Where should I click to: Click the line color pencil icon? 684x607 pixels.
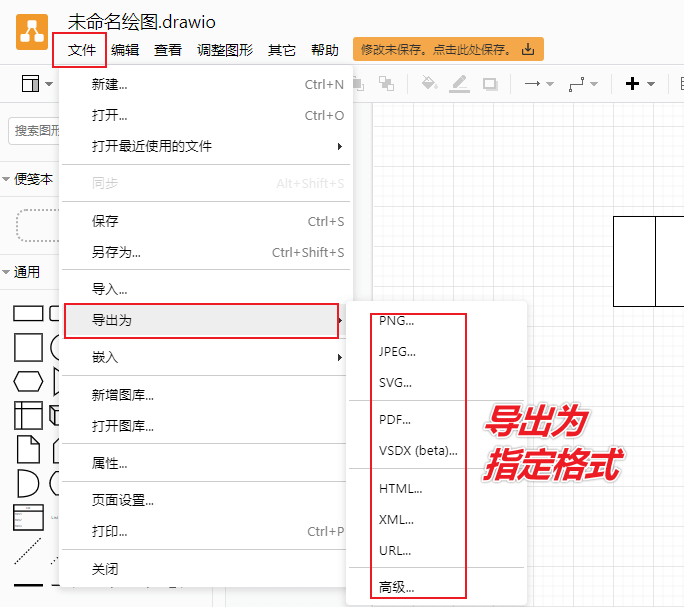tap(459, 84)
